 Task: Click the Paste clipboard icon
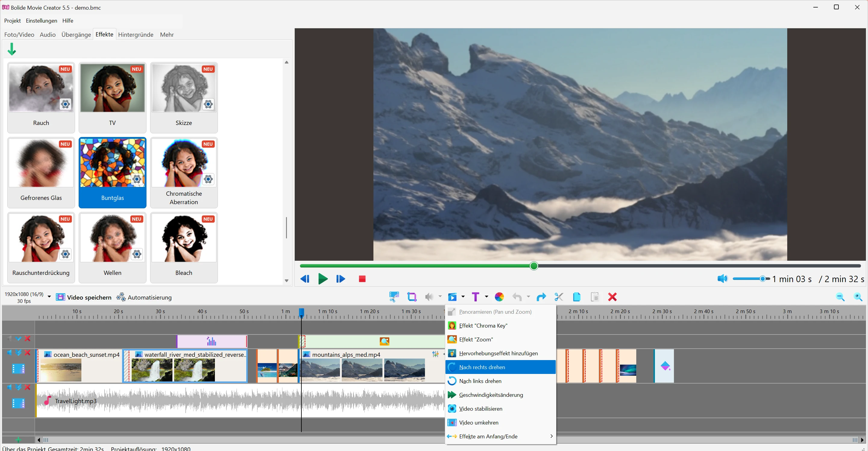tap(595, 297)
